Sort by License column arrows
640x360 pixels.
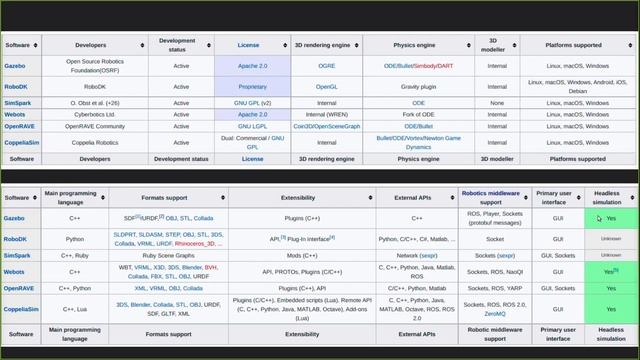point(285,45)
